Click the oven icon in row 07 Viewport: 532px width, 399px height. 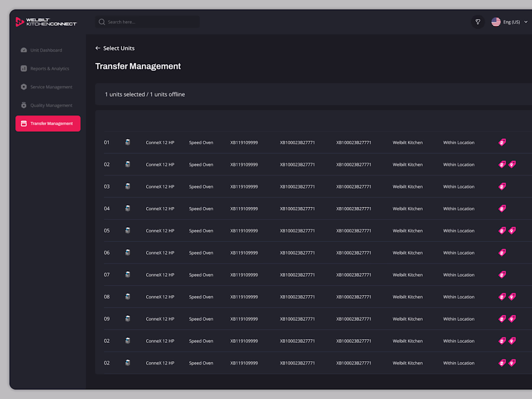point(128,275)
